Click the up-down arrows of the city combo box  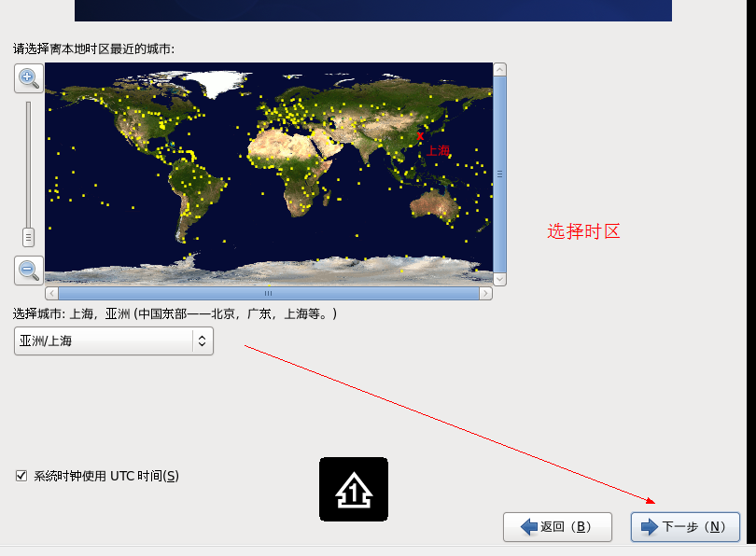202,341
